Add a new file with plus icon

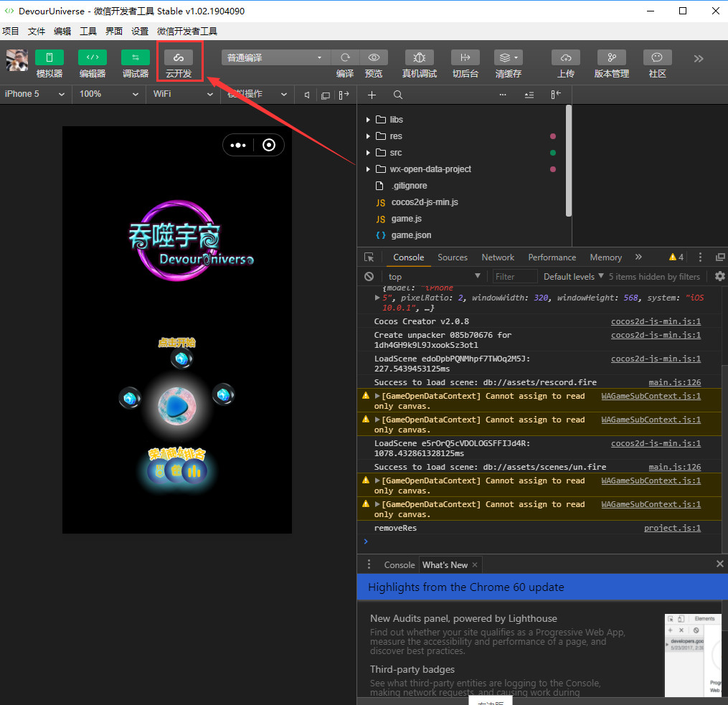click(x=372, y=95)
